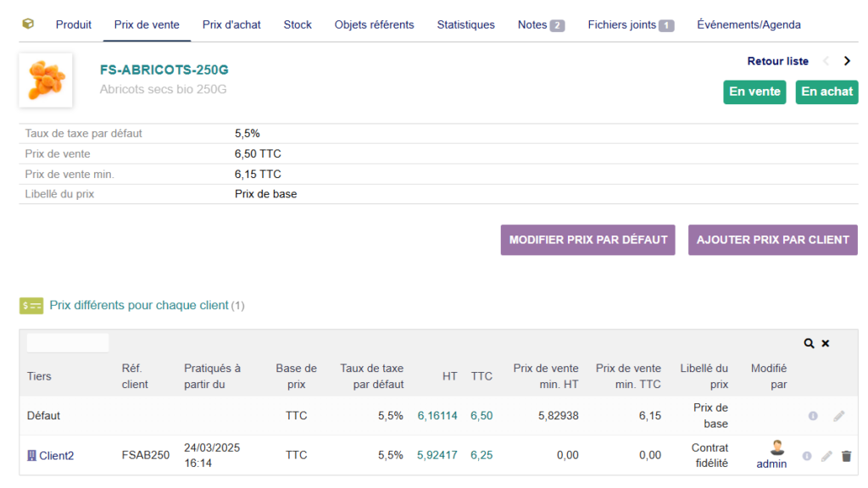Click the apricots product thumbnail
This screenshot has width=868, height=488.
(46, 80)
